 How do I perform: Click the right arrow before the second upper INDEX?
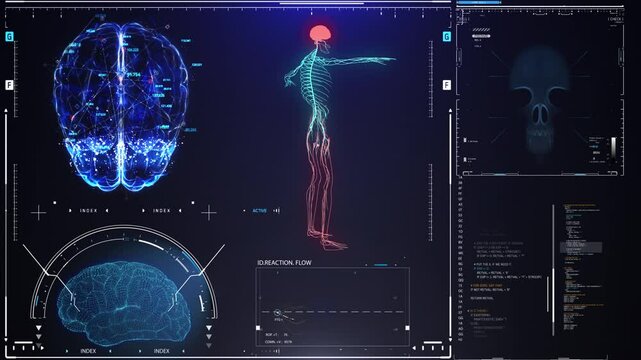pyautogui.click(x=143, y=211)
